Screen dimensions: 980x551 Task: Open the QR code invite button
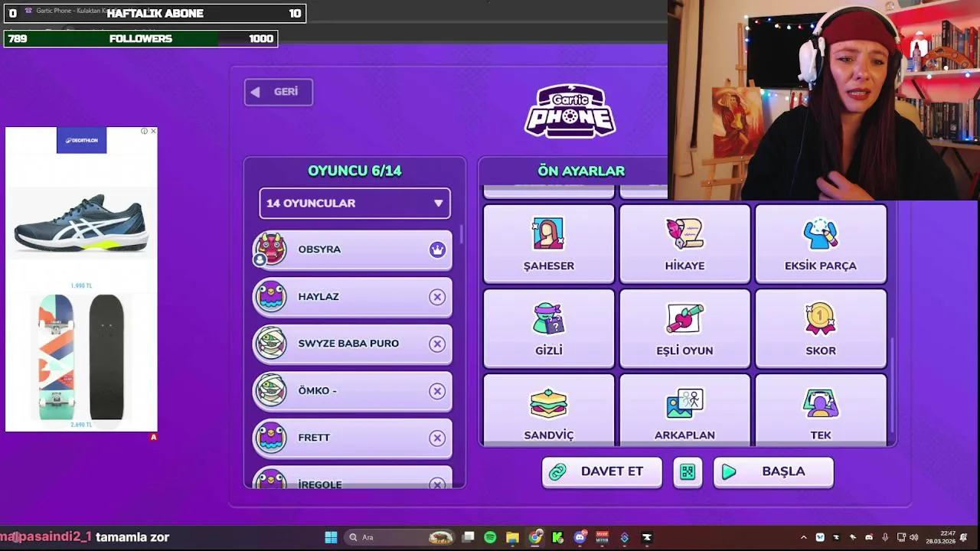(x=688, y=472)
